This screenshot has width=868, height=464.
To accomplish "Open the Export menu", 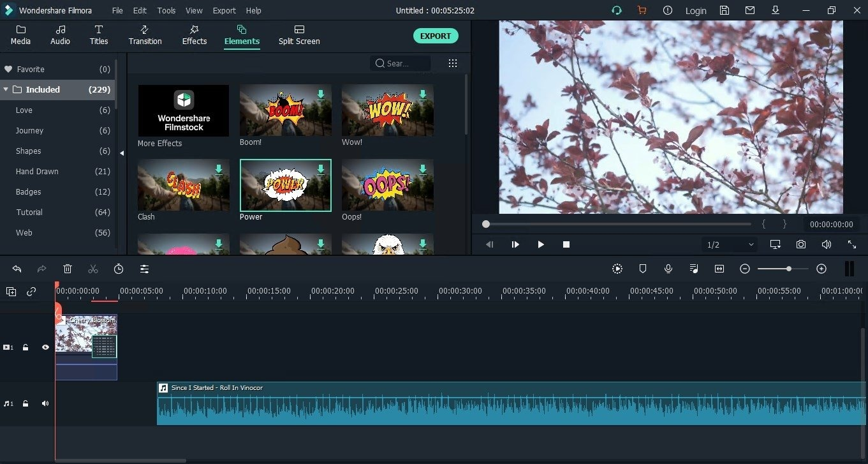I will [224, 10].
